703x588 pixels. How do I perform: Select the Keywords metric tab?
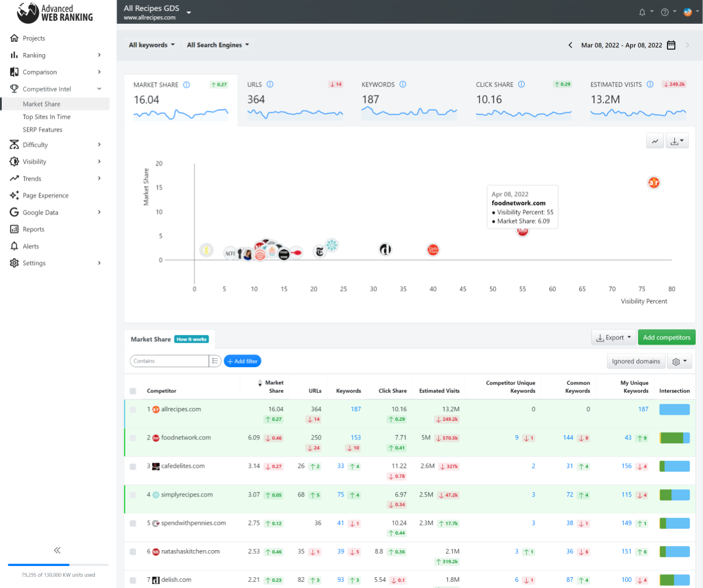coord(409,100)
